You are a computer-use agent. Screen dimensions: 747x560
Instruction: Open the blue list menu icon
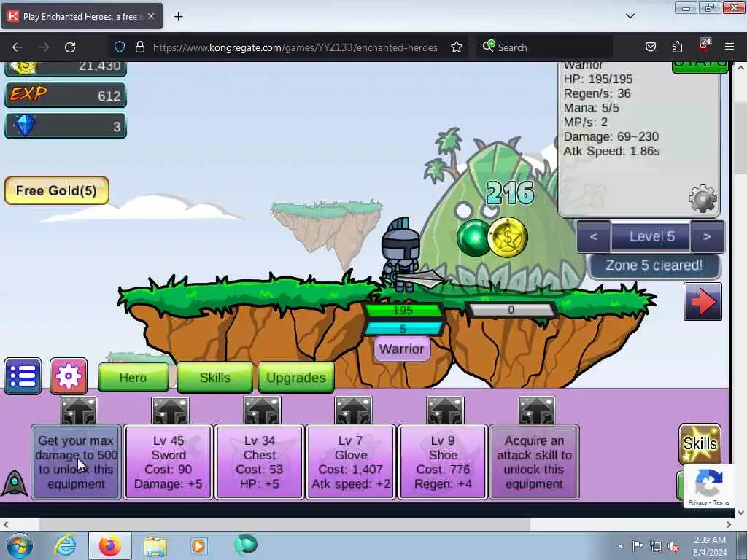click(x=23, y=376)
